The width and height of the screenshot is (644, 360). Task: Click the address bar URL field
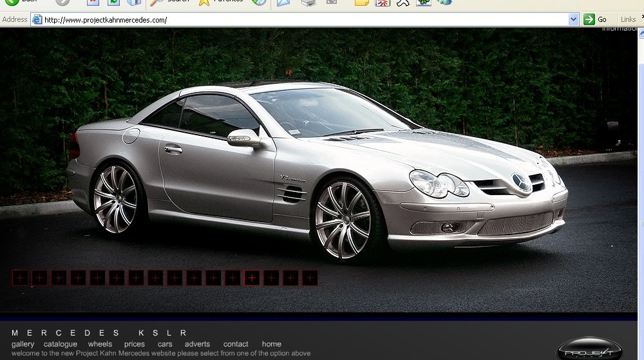[x=305, y=20]
